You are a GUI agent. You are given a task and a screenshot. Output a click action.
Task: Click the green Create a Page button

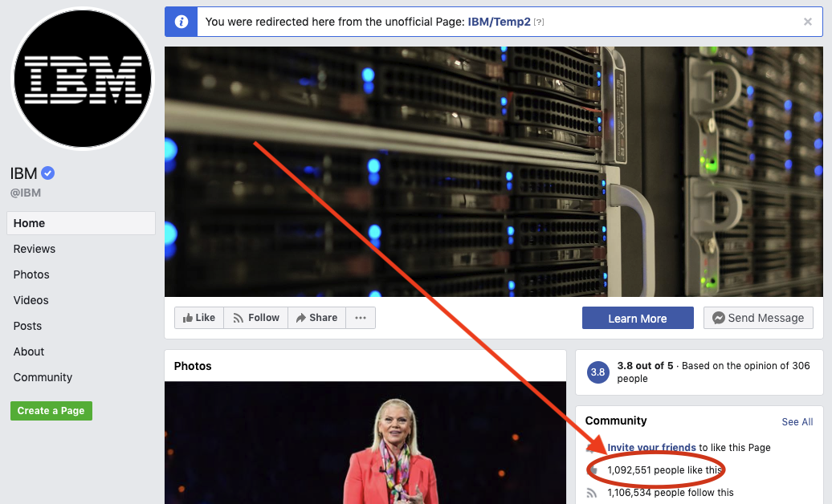[51, 411]
